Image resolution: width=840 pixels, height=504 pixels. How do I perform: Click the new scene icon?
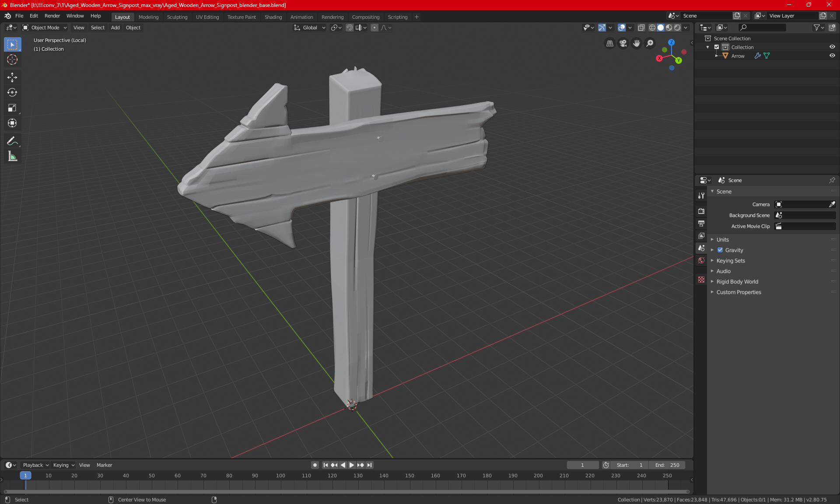[737, 16]
